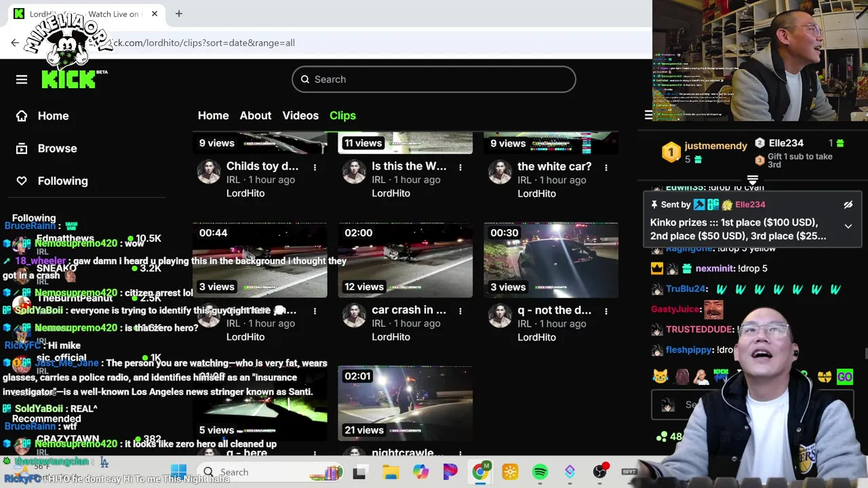868x488 pixels.
Task: Click nexminit username in chat
Action: (713, 268)
